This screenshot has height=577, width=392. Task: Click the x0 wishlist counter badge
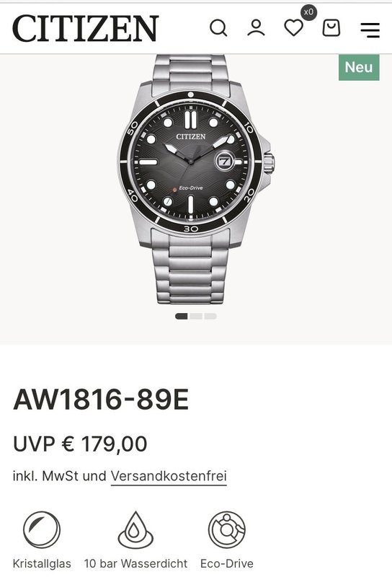[x=308, y=12]
